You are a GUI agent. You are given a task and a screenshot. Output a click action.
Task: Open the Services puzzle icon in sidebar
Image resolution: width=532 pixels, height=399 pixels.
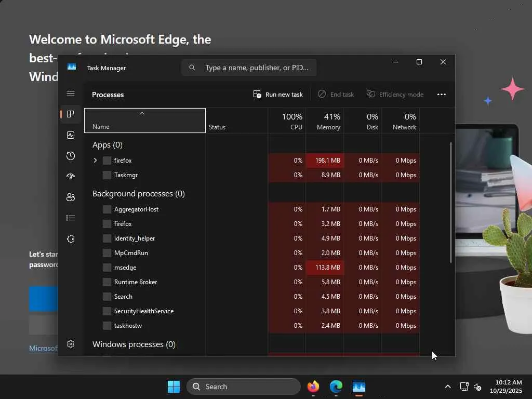click(x=71, y=239)
